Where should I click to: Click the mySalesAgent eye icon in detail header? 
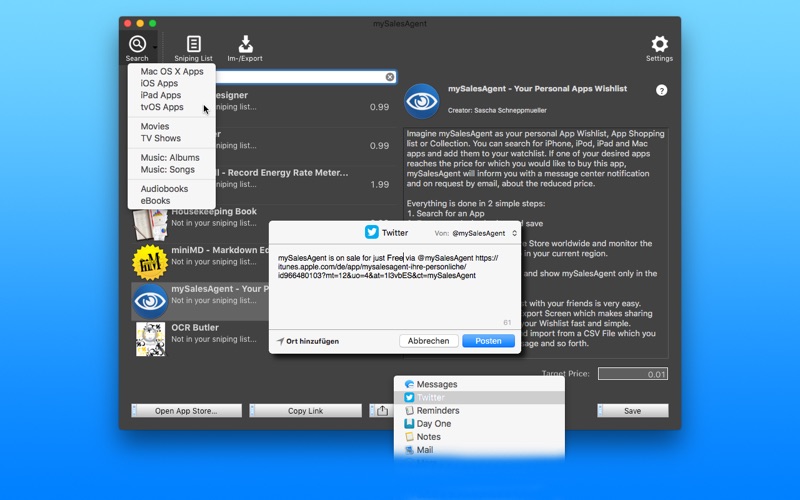click(x=421, y=101)
